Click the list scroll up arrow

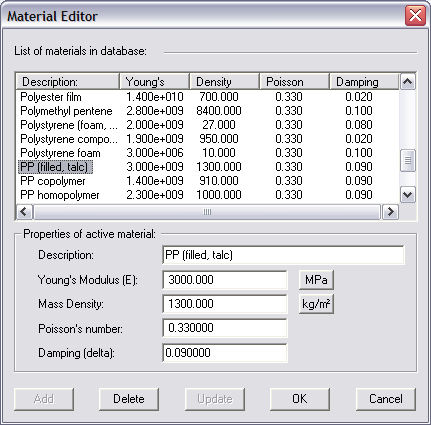(408, 82)
